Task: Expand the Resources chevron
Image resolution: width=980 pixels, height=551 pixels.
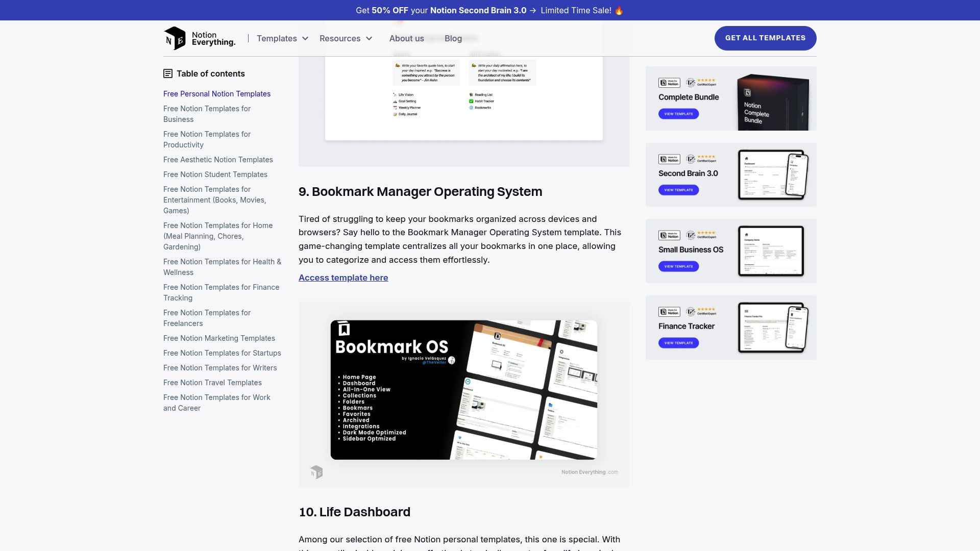Action: tap(369, 38)
